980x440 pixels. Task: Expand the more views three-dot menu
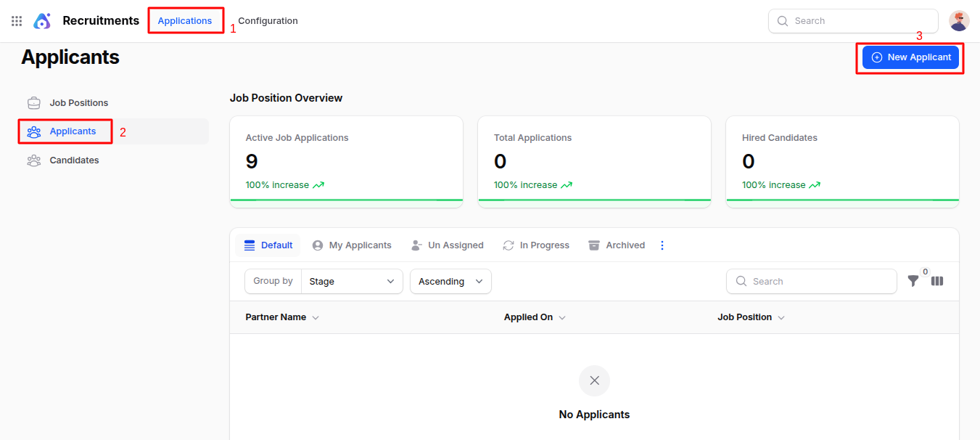pos(662,245)
